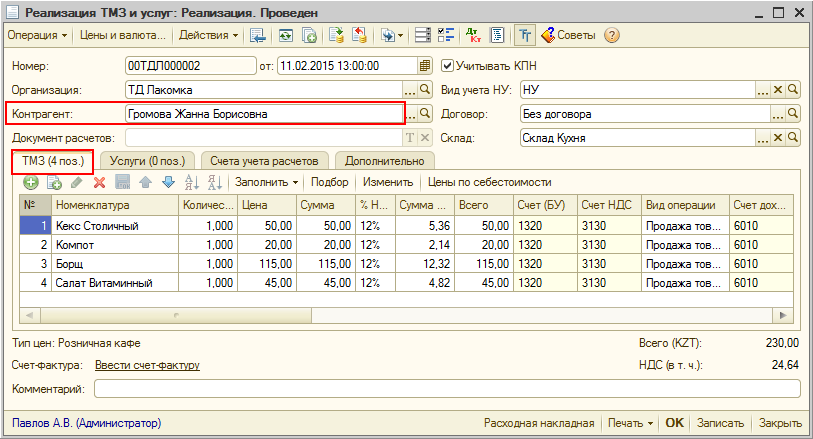Click the Ввести счет-фактуру link
This screenshot has height=439, width=813.
(147, 365)
